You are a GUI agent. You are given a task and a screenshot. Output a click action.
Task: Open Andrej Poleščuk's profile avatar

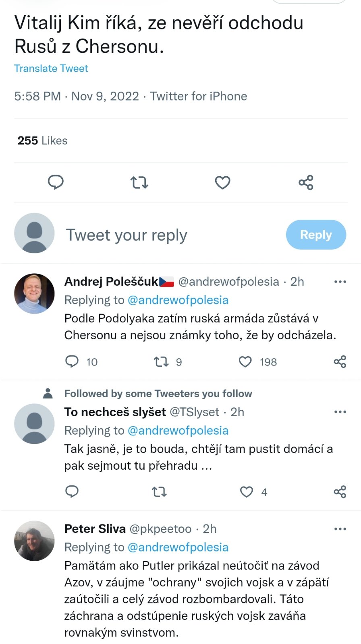click(x=34, y=294)
